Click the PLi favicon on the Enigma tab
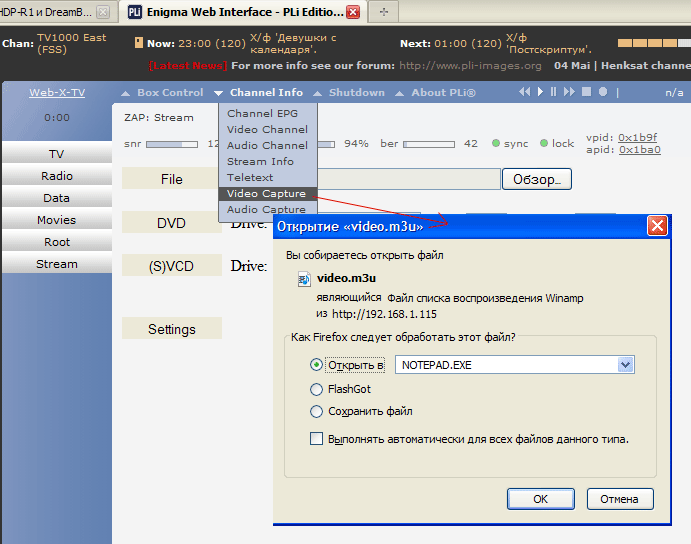 135,12
